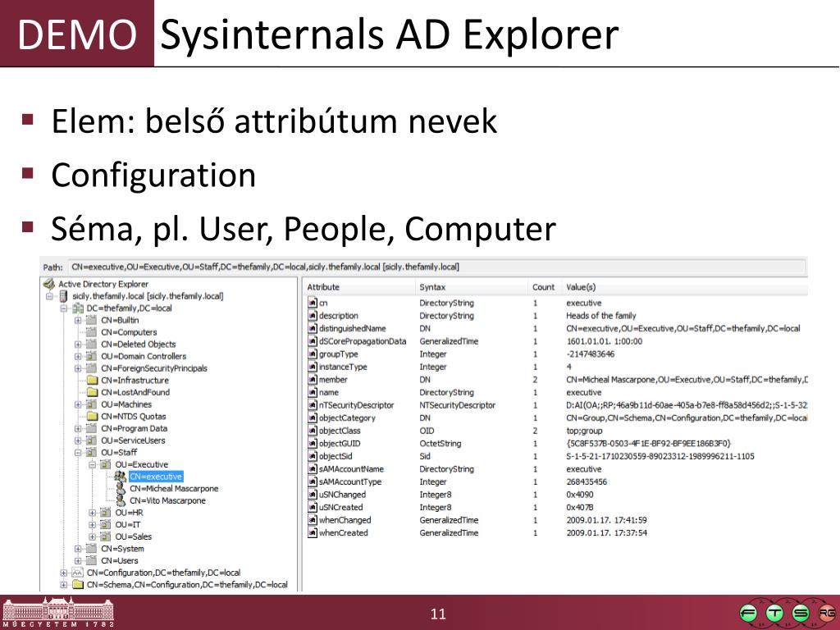Collapse the OU=Executive node

point(92,464)
